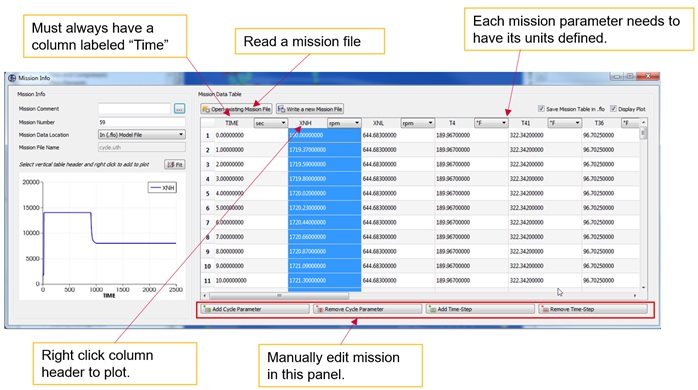This screenshot has height=390, width=698.
Task: Select the XNH column header
Action: pyautogui.click(x=305, y=123)
